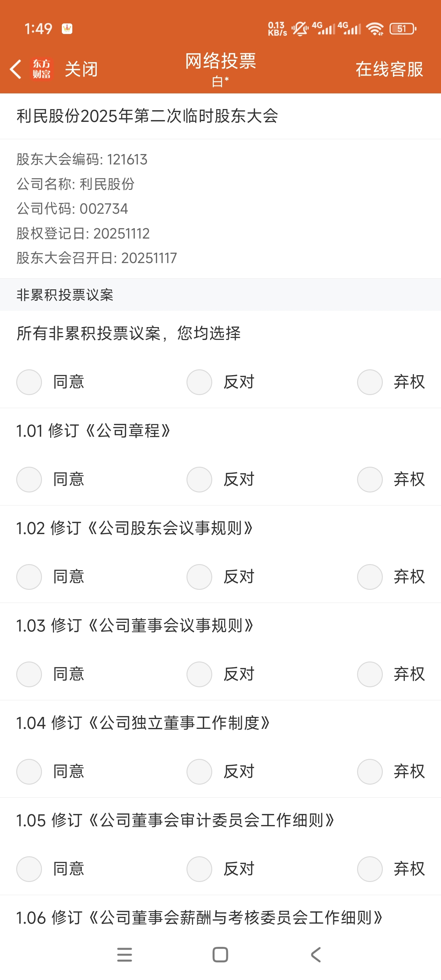441x980 pixels.
Task: Tap the back arrow in header
Action: coord(16,69)
